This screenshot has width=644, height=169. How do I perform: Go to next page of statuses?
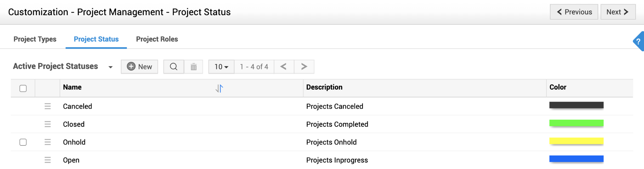coord(304,67)
